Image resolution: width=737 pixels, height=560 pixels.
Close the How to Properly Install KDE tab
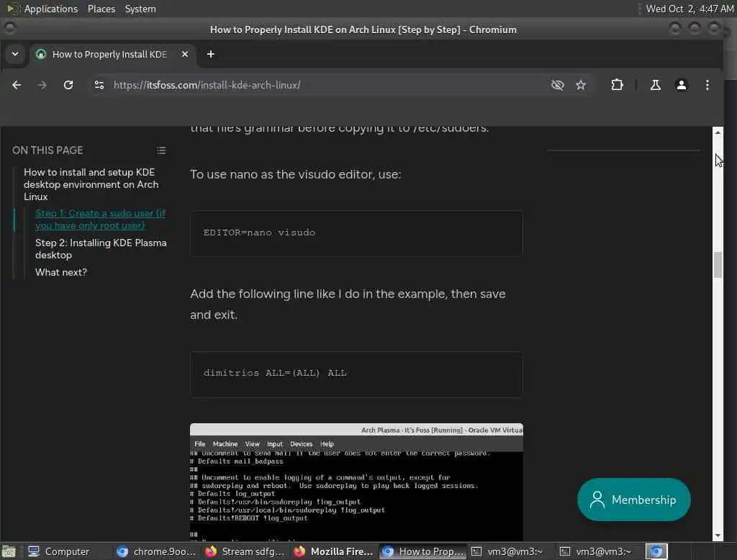click(x=185, y=54)
